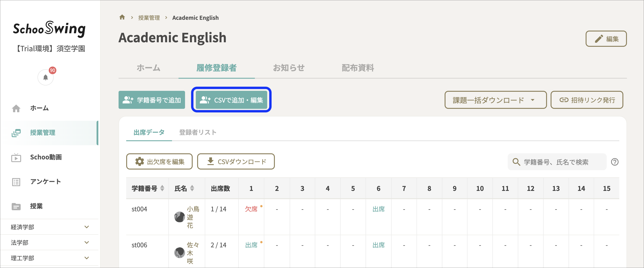Click 出席 in st004 row session 6
This screenshot has height=268, width=644.
(x=379, y=209)
